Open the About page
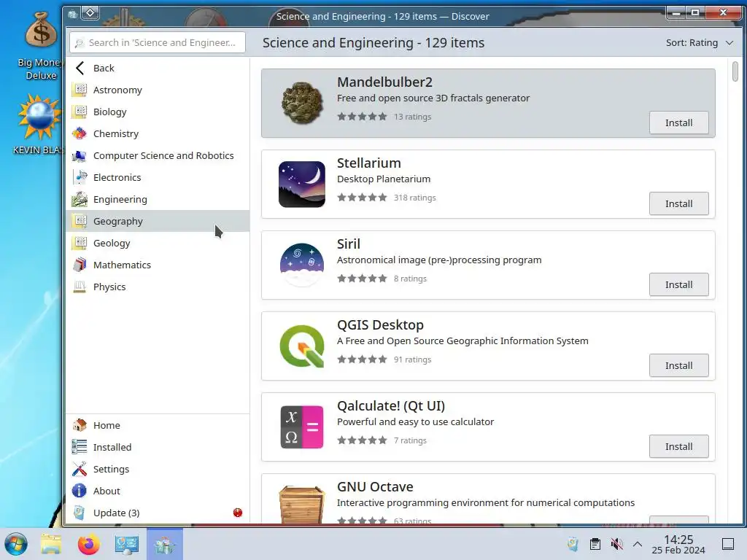 [158, 491]
